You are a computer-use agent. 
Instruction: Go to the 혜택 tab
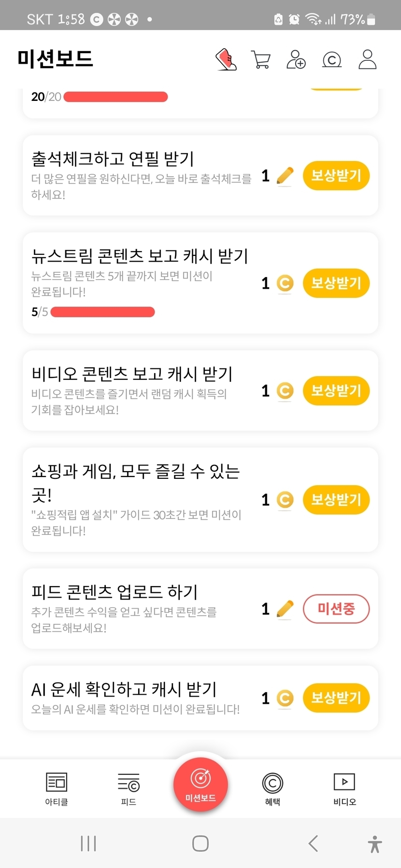click(x=272, y=788)
